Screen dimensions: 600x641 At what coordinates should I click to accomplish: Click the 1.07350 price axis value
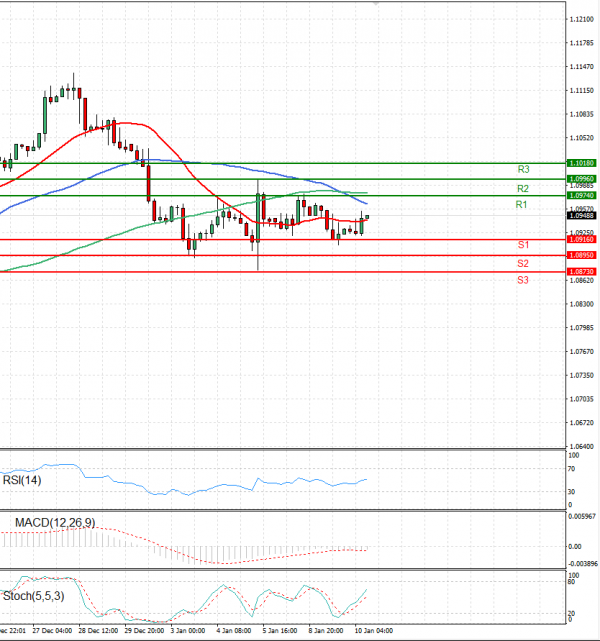tap(582, 375)
